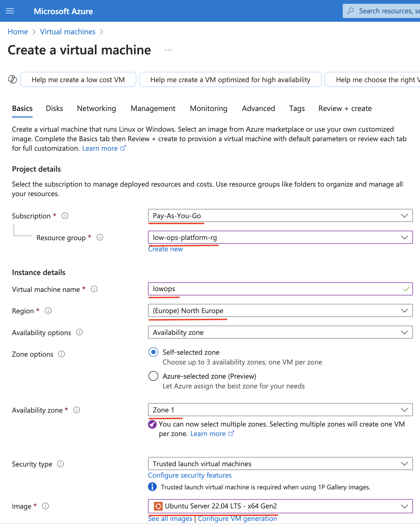Screen dimensions: 420x525
Task: Click Region info icon
Action: pyautogui.click(x=48, y=311)
